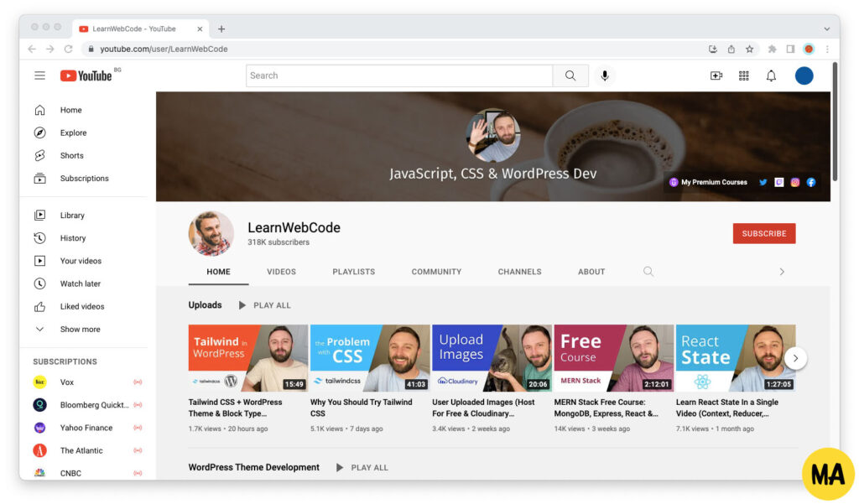Switch to the CHANNELS tab

tap(519, 272)
